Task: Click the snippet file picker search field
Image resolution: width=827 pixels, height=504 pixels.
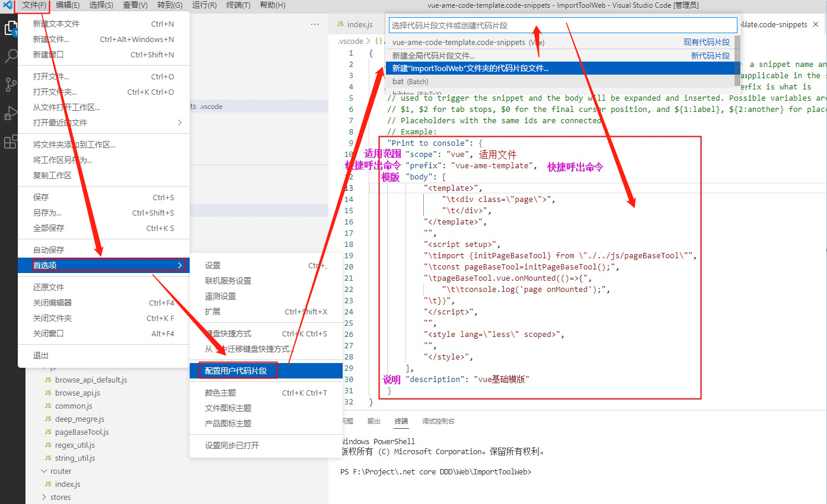Action: pos(563,25)
